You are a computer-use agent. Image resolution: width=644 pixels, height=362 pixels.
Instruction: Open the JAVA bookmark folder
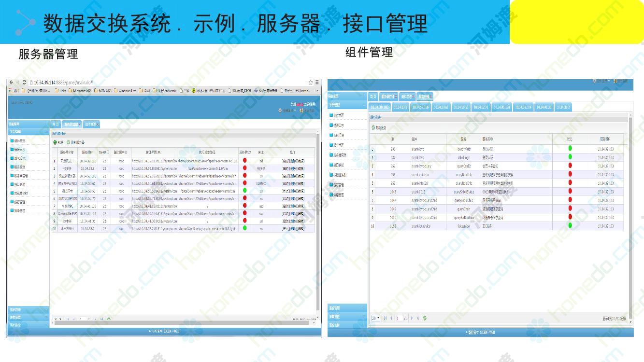coord(144,90)
